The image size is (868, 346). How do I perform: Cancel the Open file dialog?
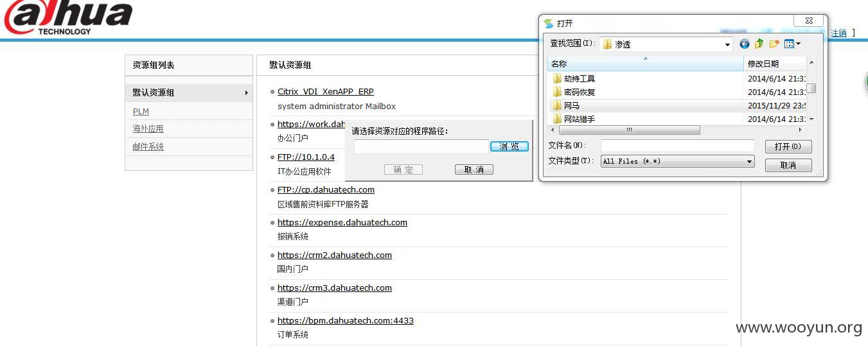point(788,165)
